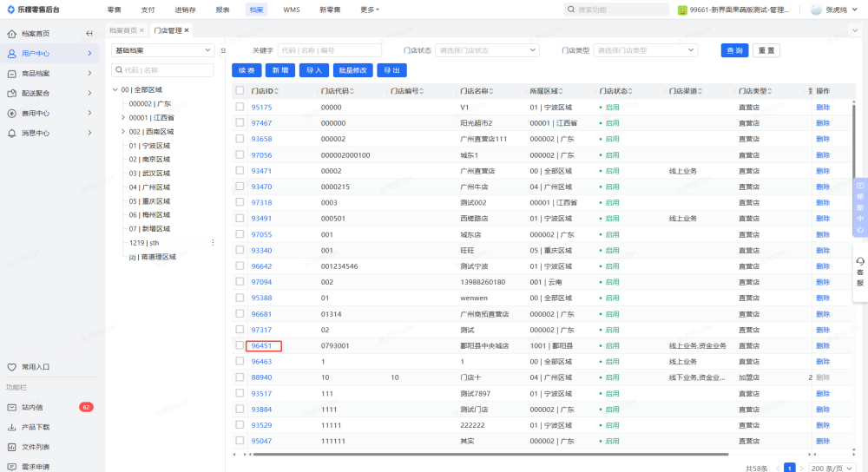Tick the select-all checkbox in table header
Screen dimensions: 868x472
click(240, 91)
